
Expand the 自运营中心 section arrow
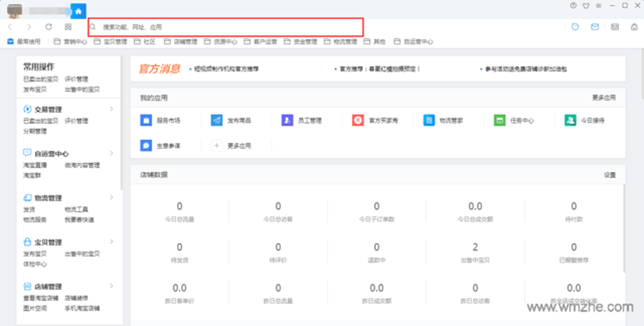[x=112, y=153]
